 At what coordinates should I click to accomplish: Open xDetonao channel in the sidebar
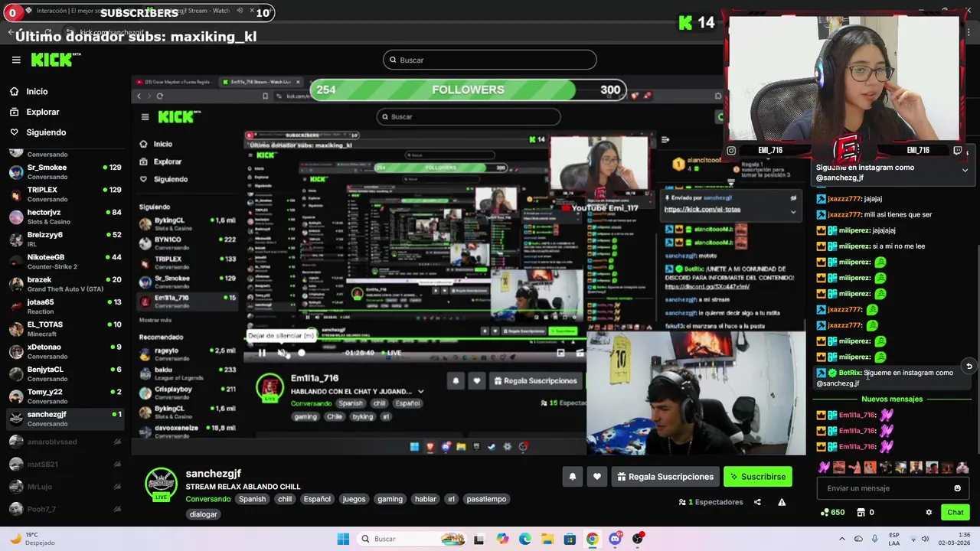tap(65, 351)
